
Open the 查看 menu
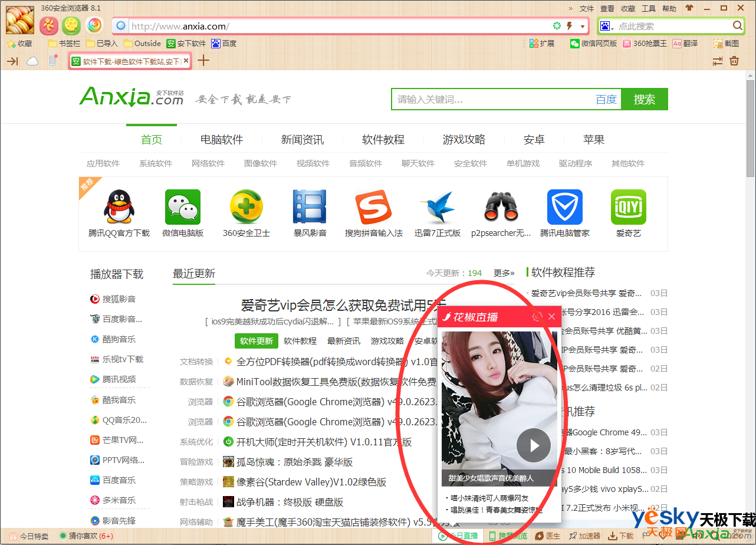607,8
